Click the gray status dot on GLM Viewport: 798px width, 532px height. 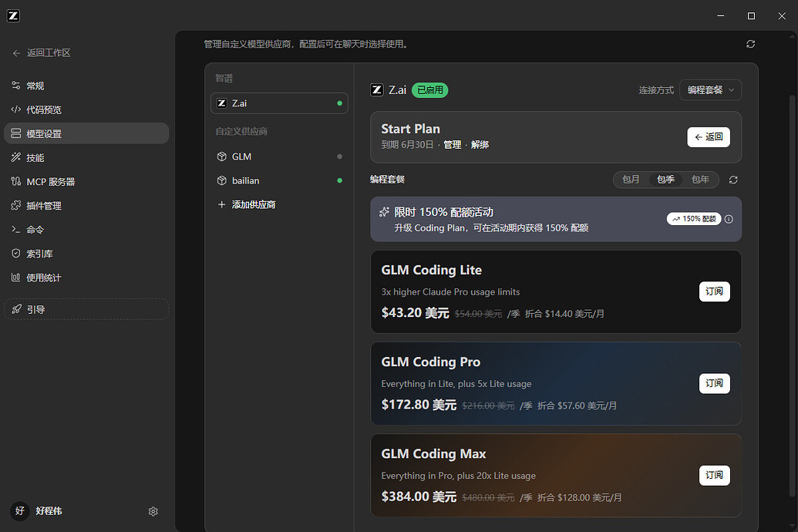(x=339, y=157)
